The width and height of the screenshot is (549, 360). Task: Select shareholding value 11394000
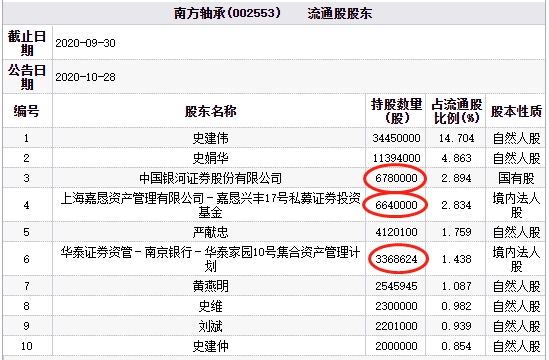[x=396, y=158]
